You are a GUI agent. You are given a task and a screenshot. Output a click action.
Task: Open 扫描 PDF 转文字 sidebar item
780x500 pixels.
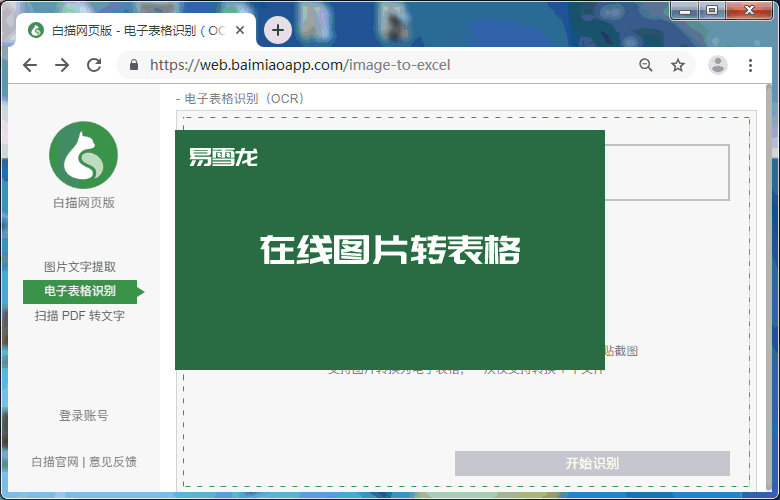[x=80, y=316]
